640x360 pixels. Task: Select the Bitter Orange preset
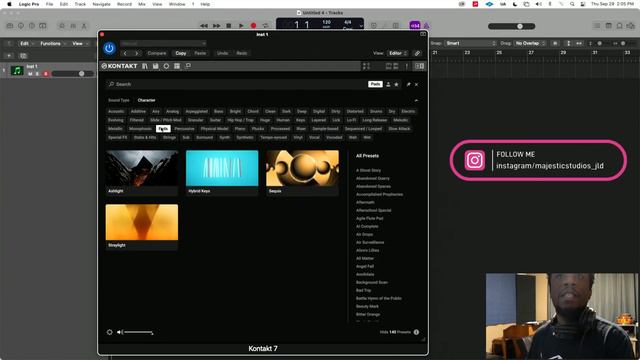click(368, 315)
